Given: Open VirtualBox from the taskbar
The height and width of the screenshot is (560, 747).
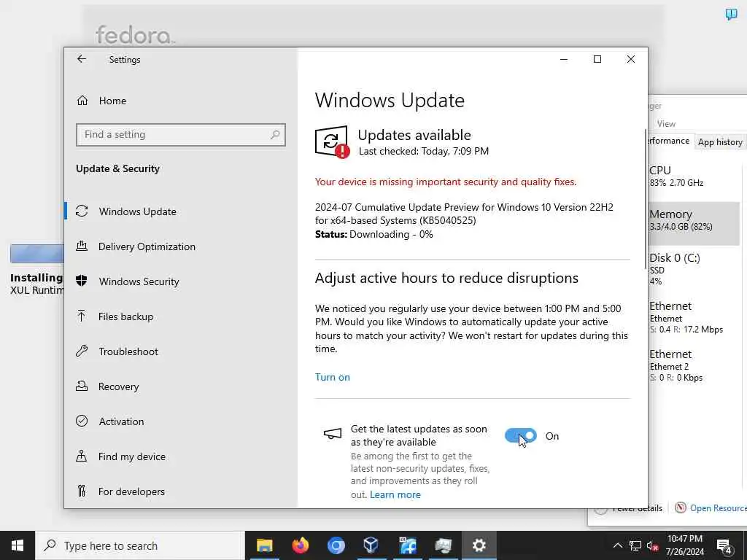Looking at the screenshot, I should [371, 545].
